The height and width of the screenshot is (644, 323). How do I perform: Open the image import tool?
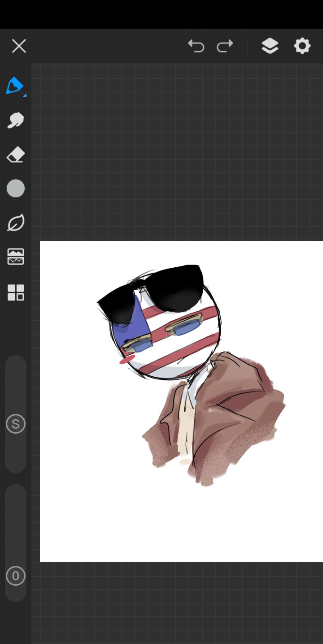(x=16, y=257)
